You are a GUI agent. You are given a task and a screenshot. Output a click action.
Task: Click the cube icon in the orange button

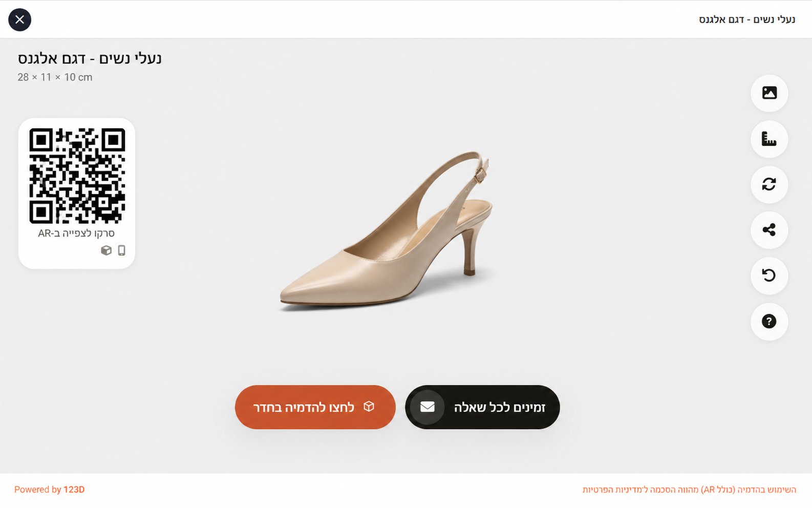click(x=369, y=407)
